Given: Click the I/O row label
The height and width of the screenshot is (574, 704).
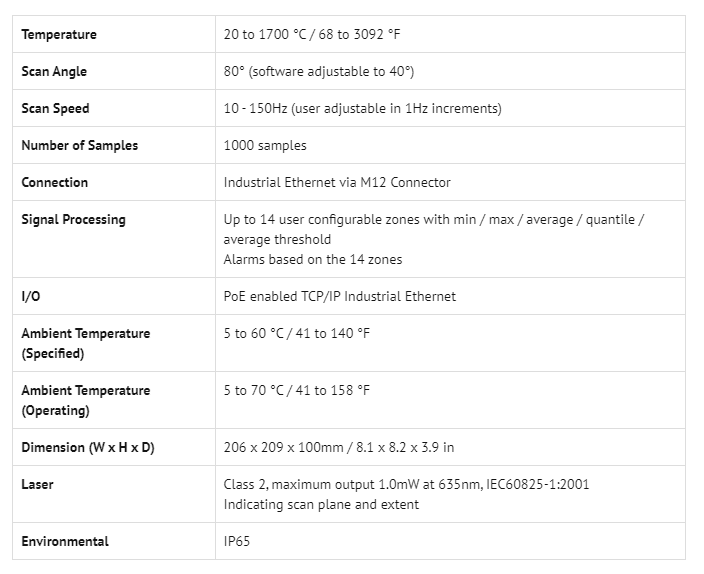Looking at the screenshot, I should pos(30,297).
